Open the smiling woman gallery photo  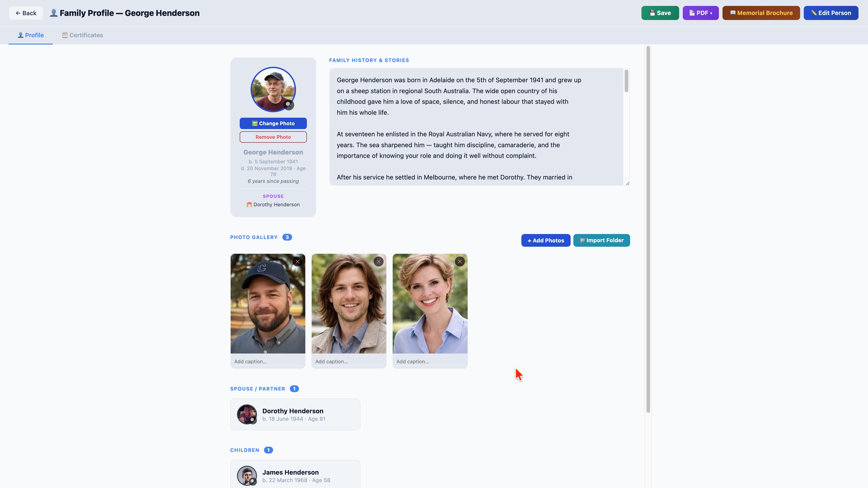point(430,304)
